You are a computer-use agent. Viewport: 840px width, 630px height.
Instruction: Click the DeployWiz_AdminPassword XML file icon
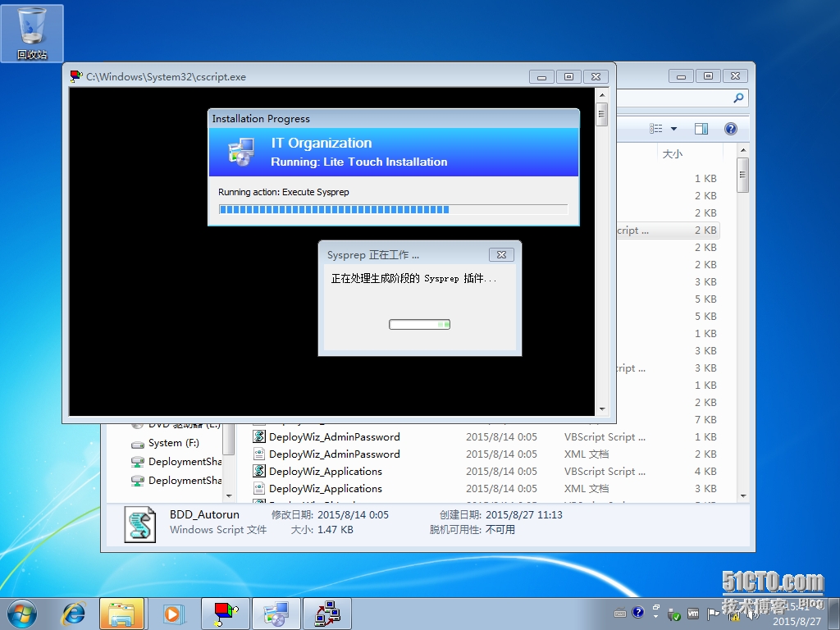[x=259, y=454]
